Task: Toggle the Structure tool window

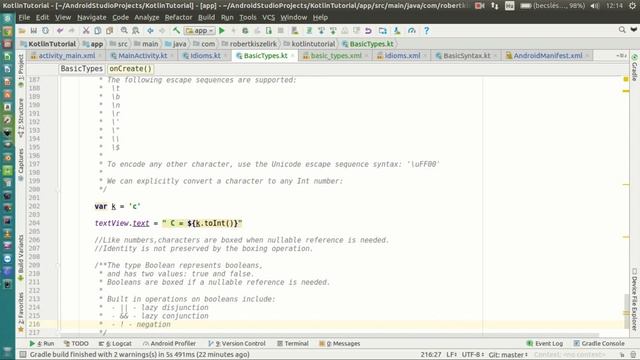Action: tap(21, 118)
